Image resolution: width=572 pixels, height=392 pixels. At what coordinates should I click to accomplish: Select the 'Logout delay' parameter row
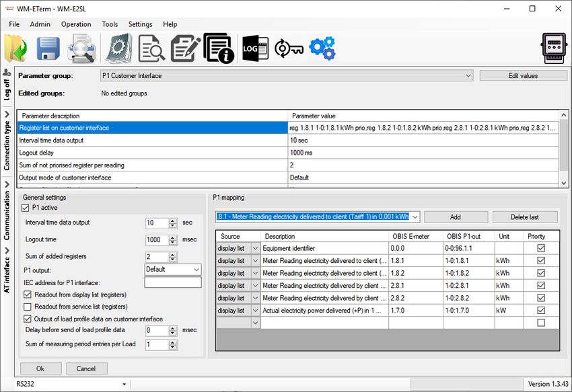click(x=288, y=153)
